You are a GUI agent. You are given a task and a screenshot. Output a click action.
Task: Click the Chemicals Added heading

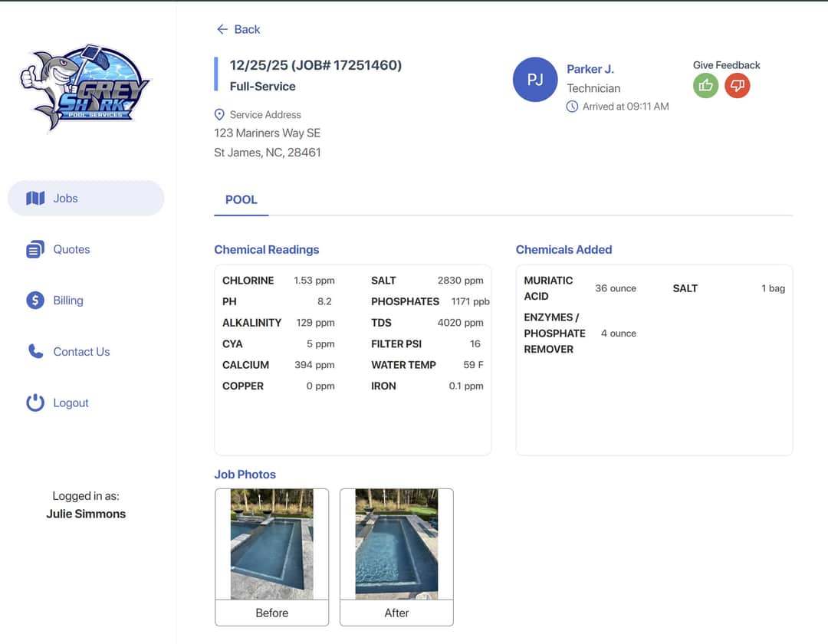[564, 250]
